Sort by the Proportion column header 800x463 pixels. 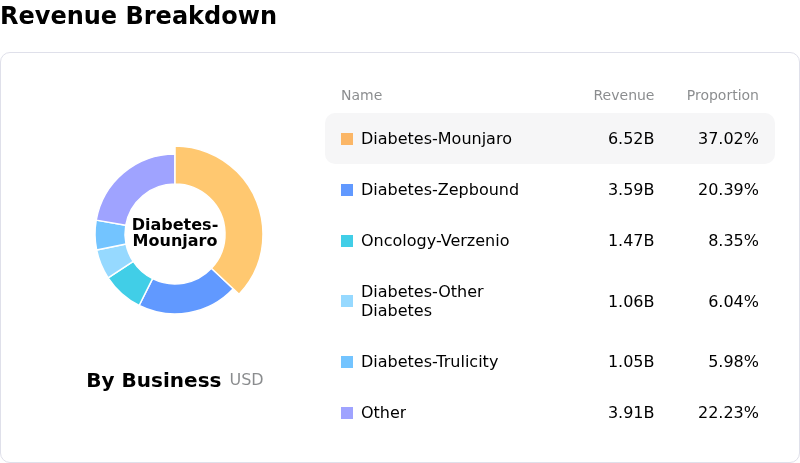722,96
